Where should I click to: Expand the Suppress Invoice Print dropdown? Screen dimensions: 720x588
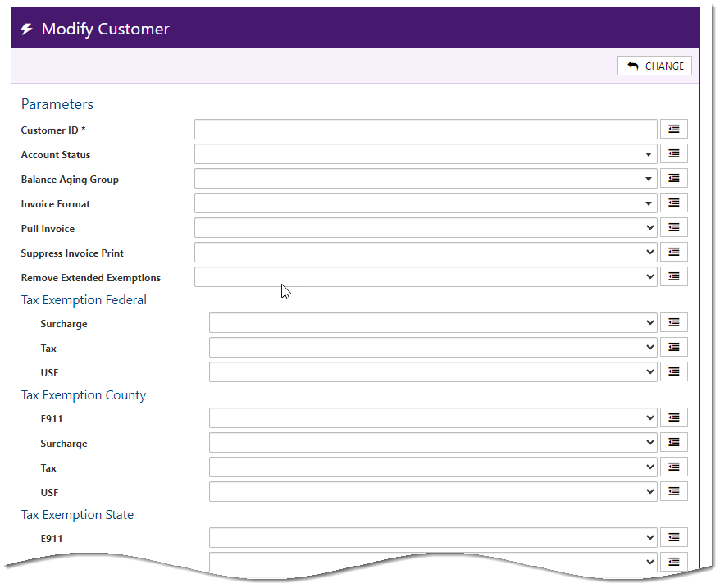click(x=426, y=253)
